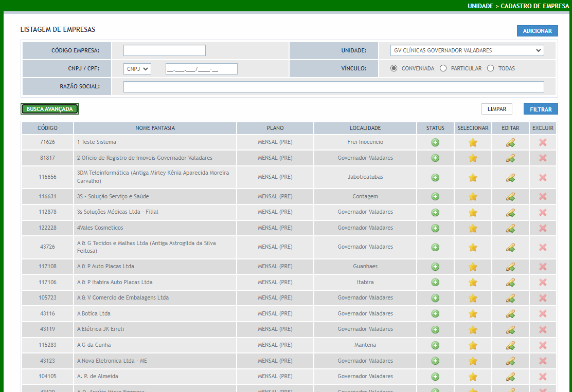Image resolution: width=572 pixels, height=392 pixels.
Task: Choose the Conveniada vínculo option
Action: 394,68
